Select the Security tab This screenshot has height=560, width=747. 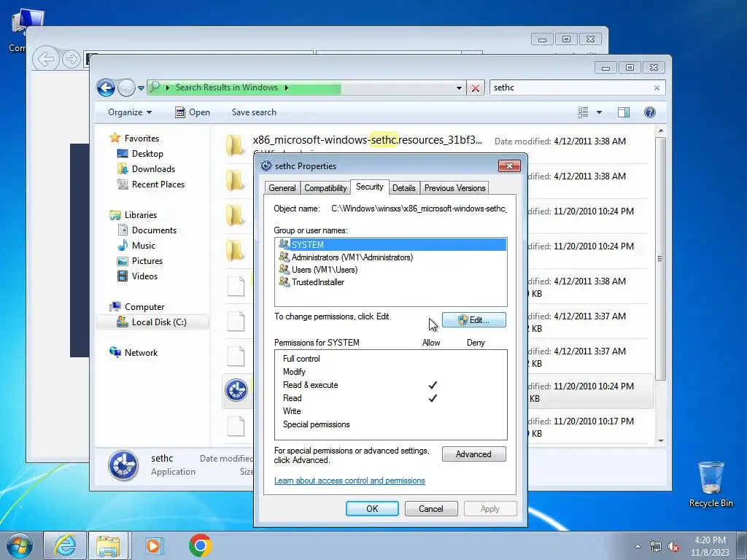point(369,187)
